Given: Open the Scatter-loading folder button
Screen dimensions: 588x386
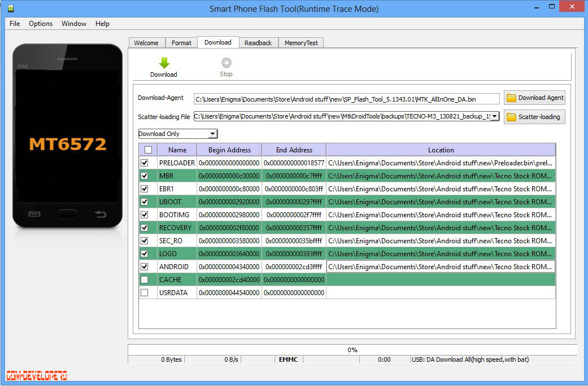Looking at the screenshot, I should point(534,117).
